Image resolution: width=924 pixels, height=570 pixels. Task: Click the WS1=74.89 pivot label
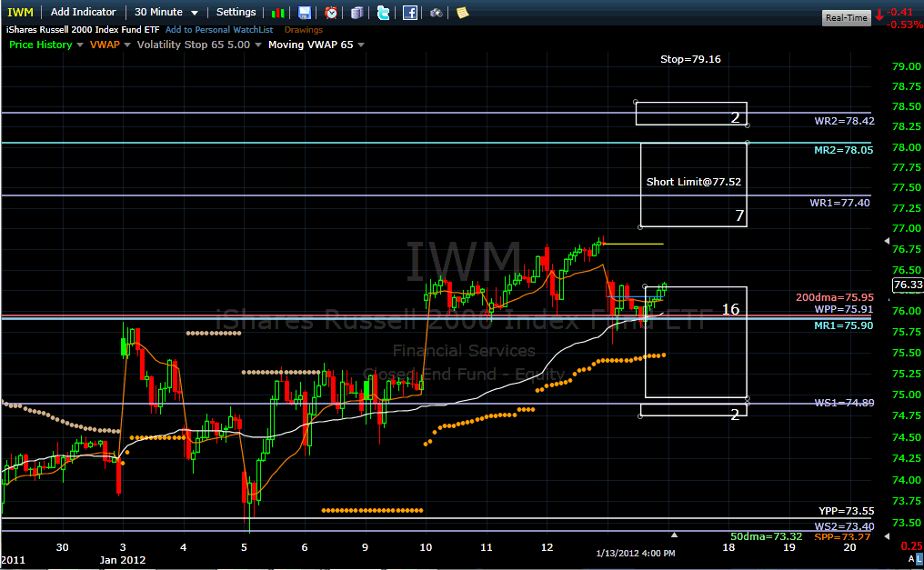pos(845,403)
